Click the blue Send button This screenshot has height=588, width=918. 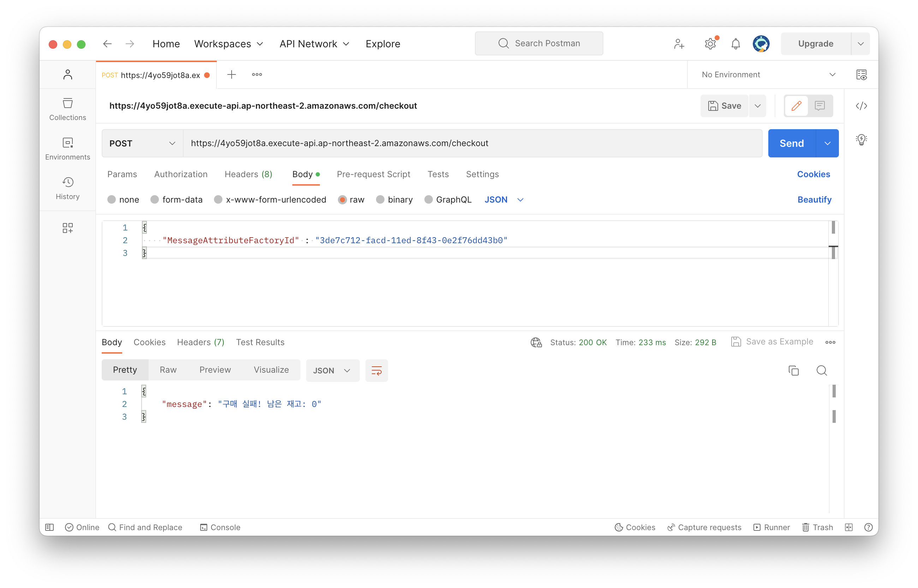[792, 143]
